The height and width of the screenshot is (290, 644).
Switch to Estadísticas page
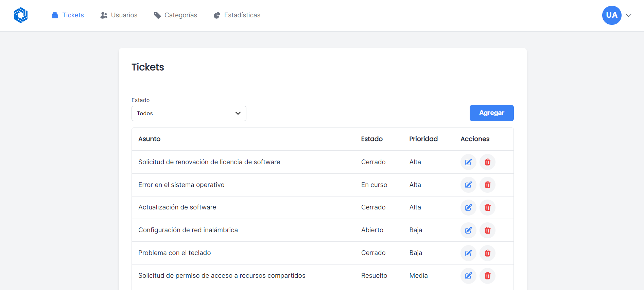click(x=237, y=15)
